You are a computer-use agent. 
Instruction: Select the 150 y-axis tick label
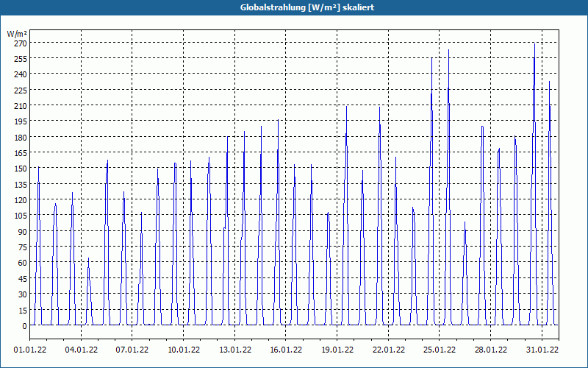tap(21, 169)
